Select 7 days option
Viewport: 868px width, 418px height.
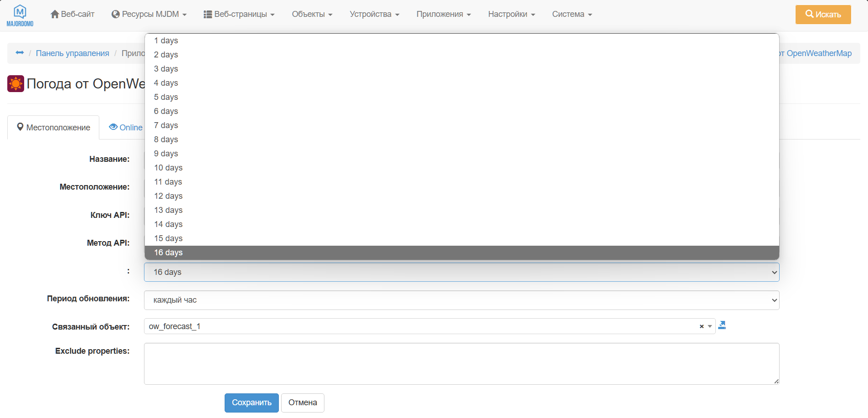(x=462, y=125)
